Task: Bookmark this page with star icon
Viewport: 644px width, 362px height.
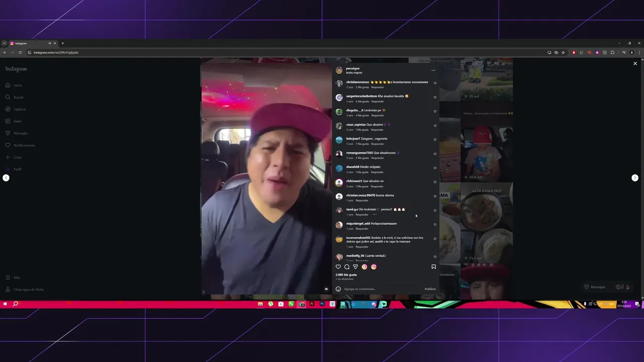Action: tap(563, 52)
